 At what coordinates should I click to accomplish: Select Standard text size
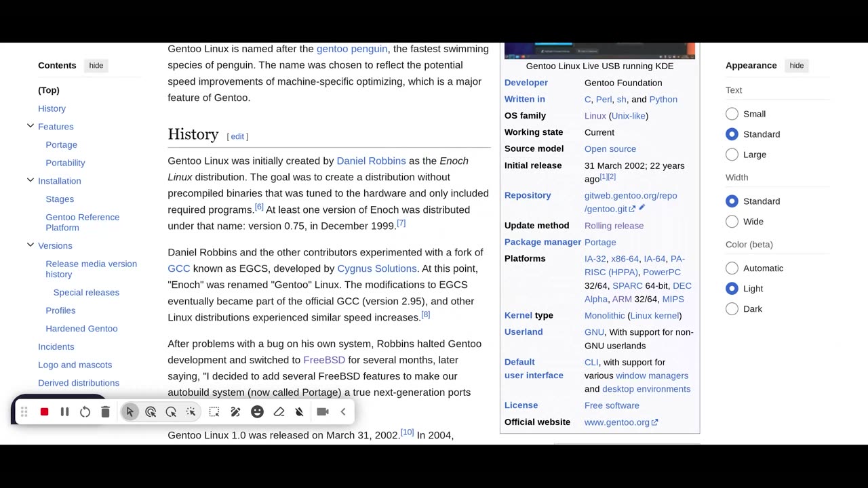point(732,134)
